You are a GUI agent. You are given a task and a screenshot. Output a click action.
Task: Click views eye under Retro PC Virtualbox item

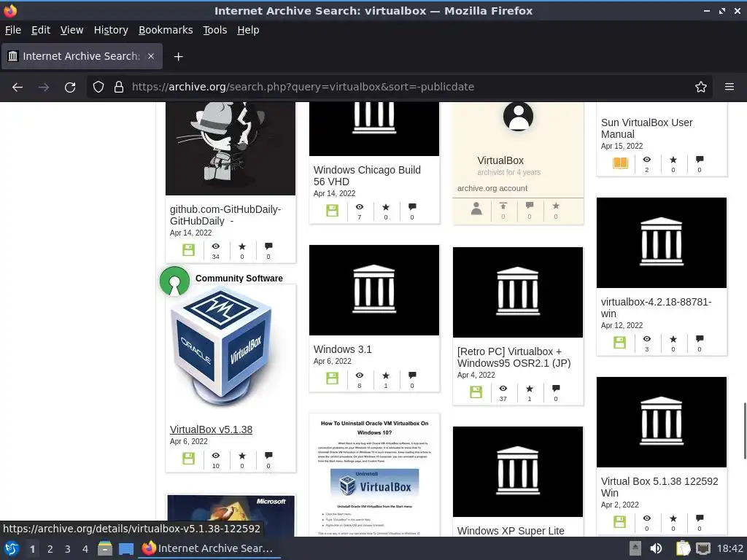click(x=503, y=389)
